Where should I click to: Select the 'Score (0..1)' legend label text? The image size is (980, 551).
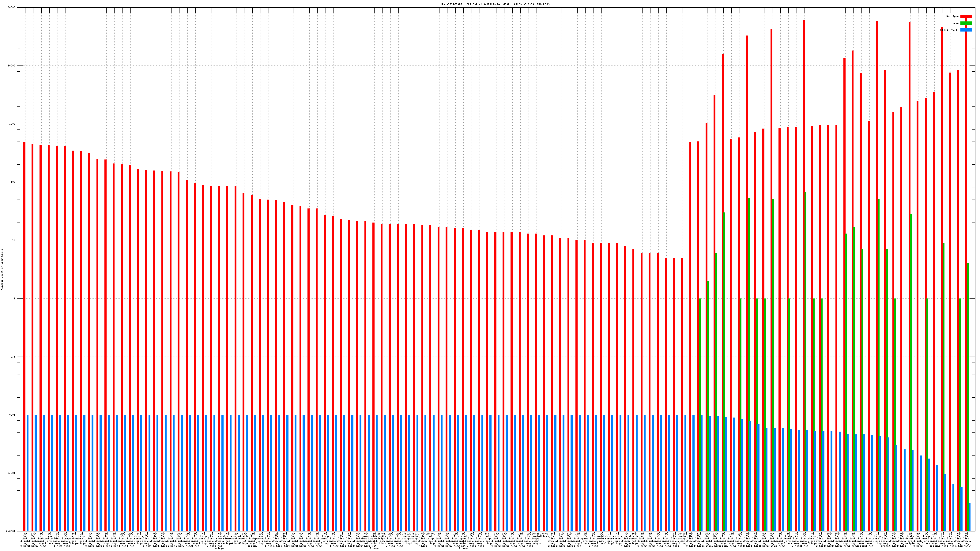(950, 30)
